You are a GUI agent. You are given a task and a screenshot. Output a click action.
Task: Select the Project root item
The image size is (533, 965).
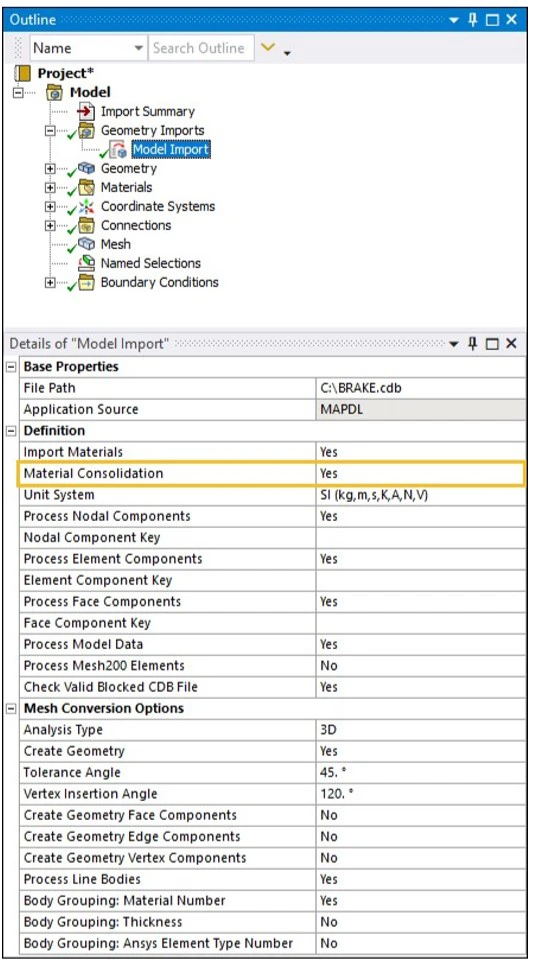coord(65,73)
